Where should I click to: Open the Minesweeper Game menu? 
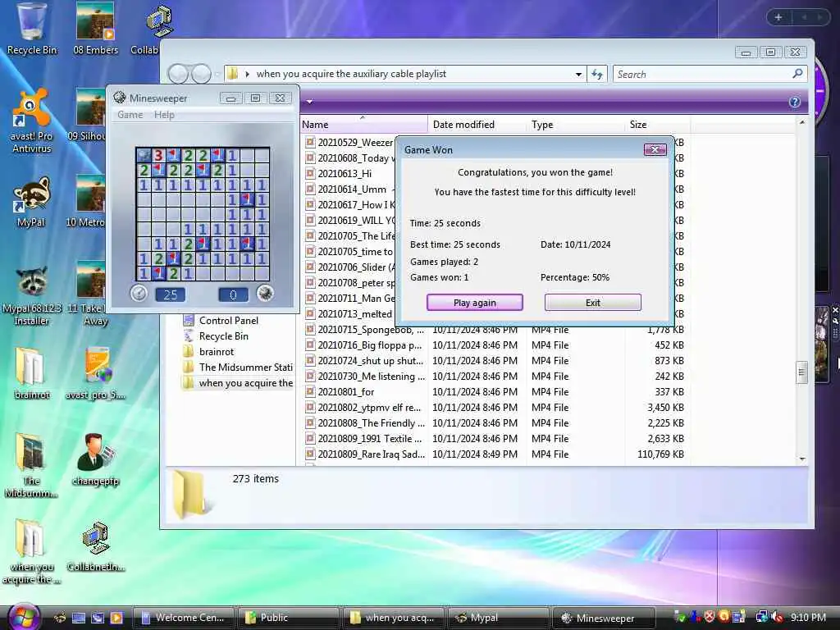[130, 115]
